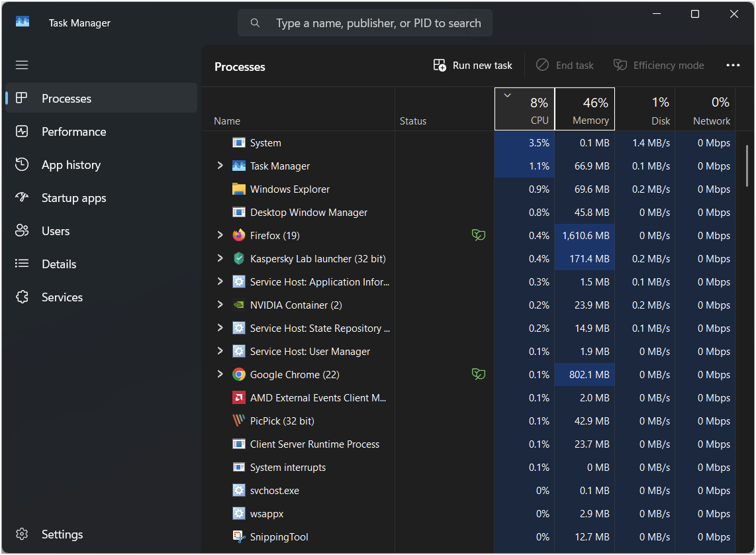The width and height of the screenshot is (756, 555).
Task: Click the svchost.exe gear icon
Action: pos(239,490)
